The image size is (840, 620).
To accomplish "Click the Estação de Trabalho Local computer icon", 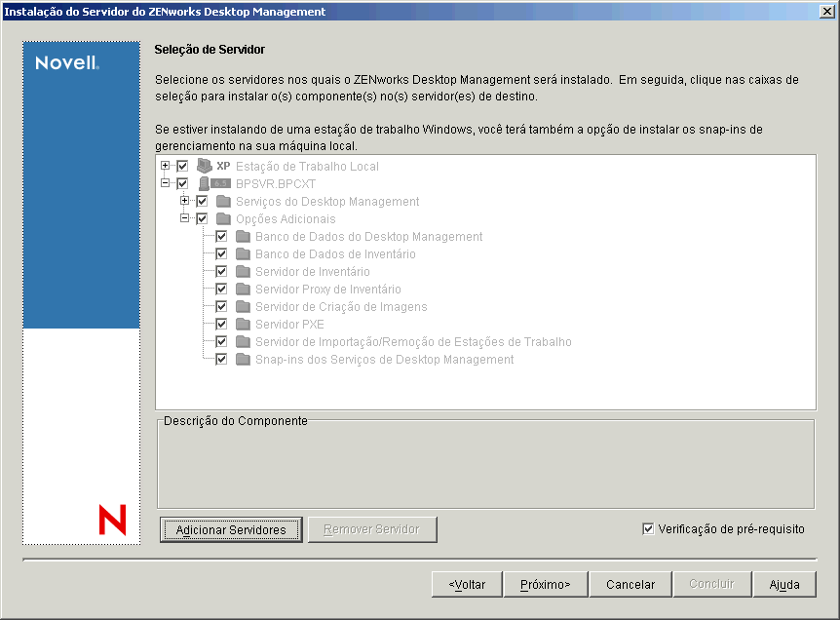I will tap(205, 166).
